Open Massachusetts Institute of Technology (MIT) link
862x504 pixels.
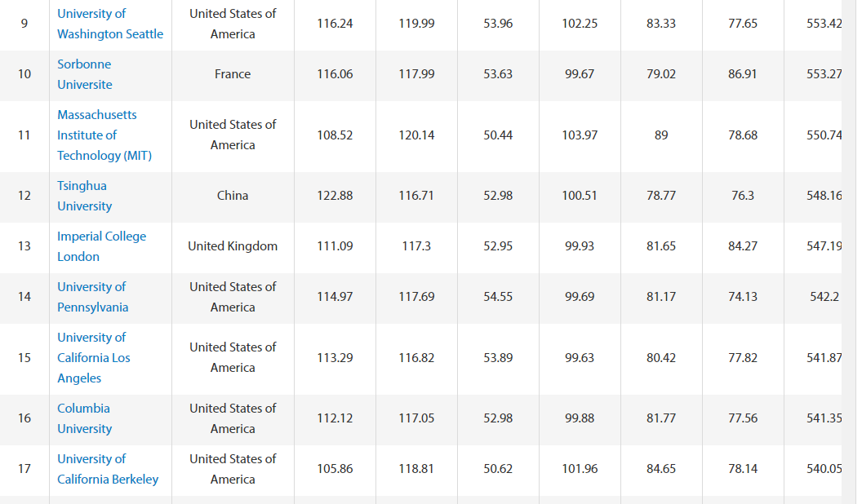click(x=104, y=135)
